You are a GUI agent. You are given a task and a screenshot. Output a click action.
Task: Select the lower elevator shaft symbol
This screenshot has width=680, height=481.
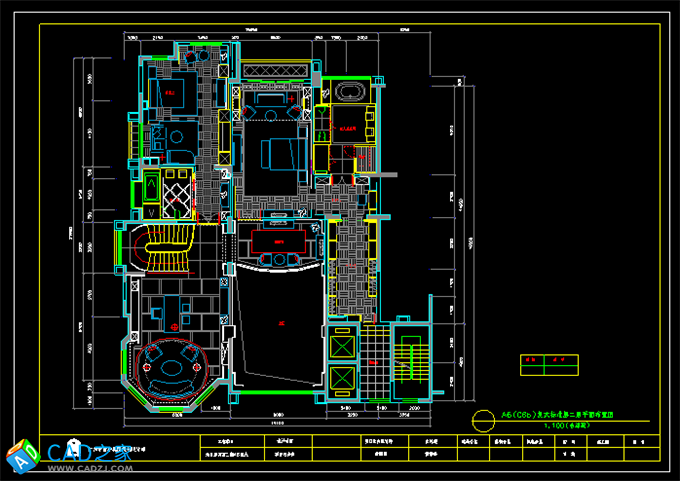point(341,379)
